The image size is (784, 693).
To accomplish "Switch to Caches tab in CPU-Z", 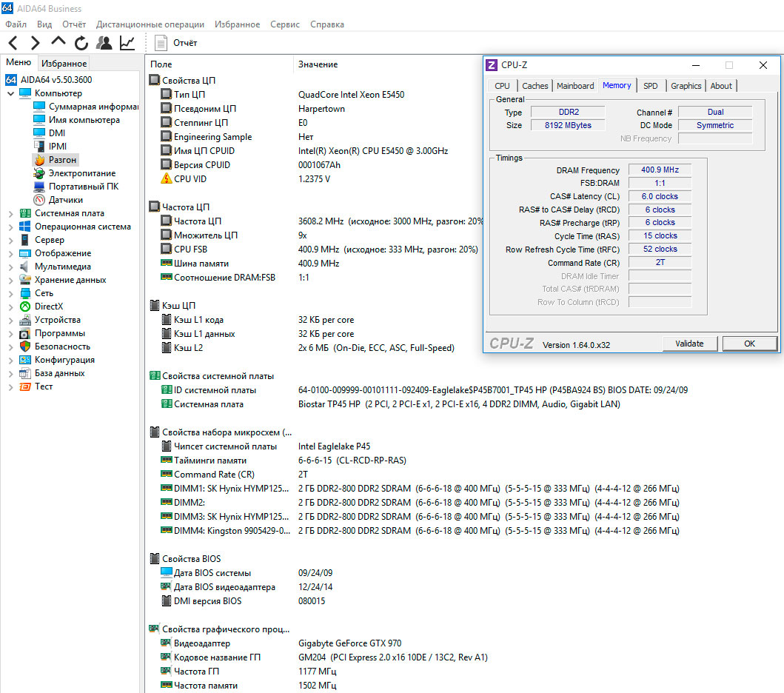I will coord(535,86).
